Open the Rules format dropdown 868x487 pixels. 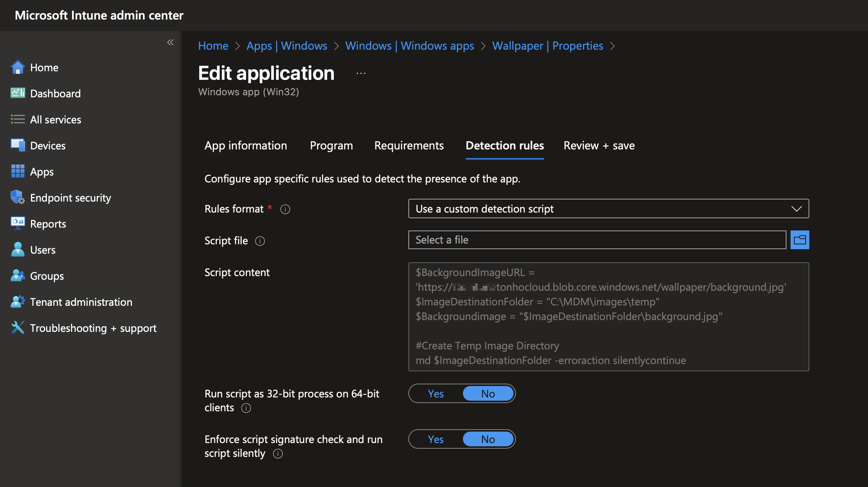pyautogui.click(x=608, y=209)
